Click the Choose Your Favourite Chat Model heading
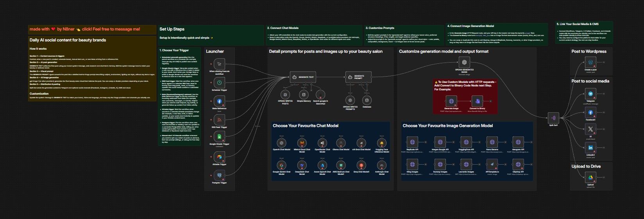 [x=306, y=126]
